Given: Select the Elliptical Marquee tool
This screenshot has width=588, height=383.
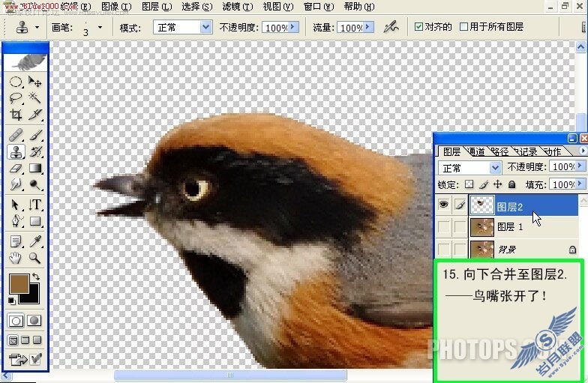Looking at the screenshot, I should (16, 81).
